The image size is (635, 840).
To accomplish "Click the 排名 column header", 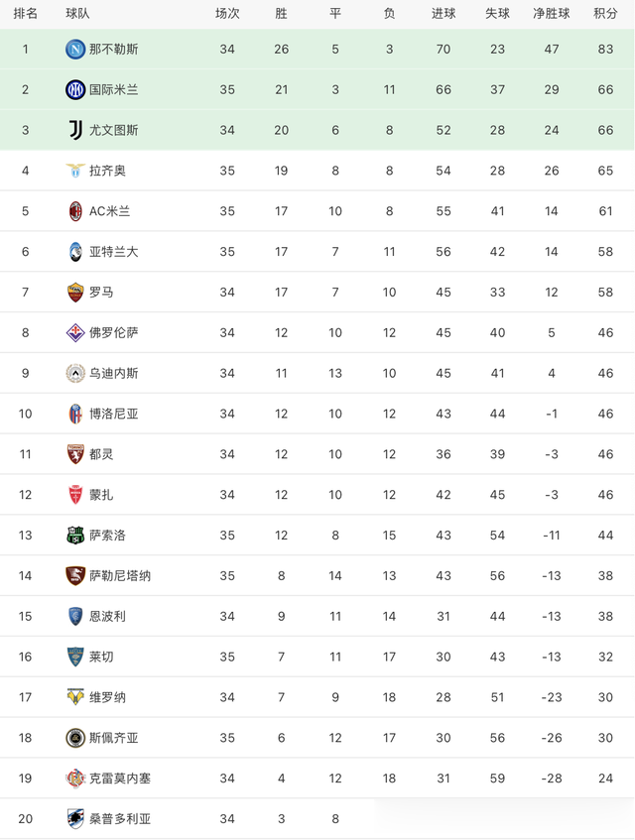I will tap(26, 14).
